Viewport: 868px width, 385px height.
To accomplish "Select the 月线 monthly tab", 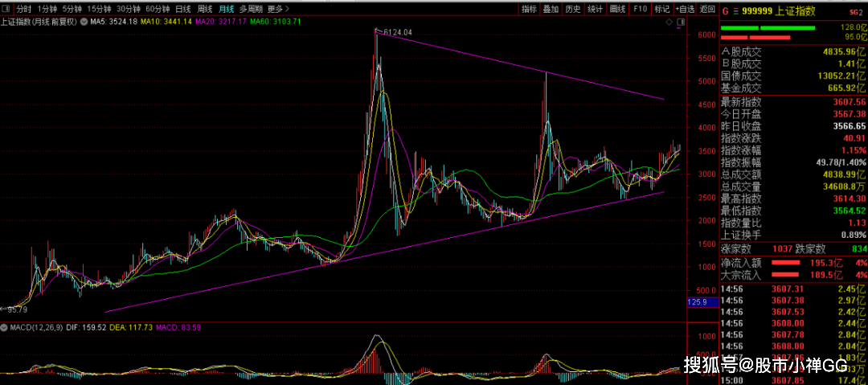I will coord(227,9).
